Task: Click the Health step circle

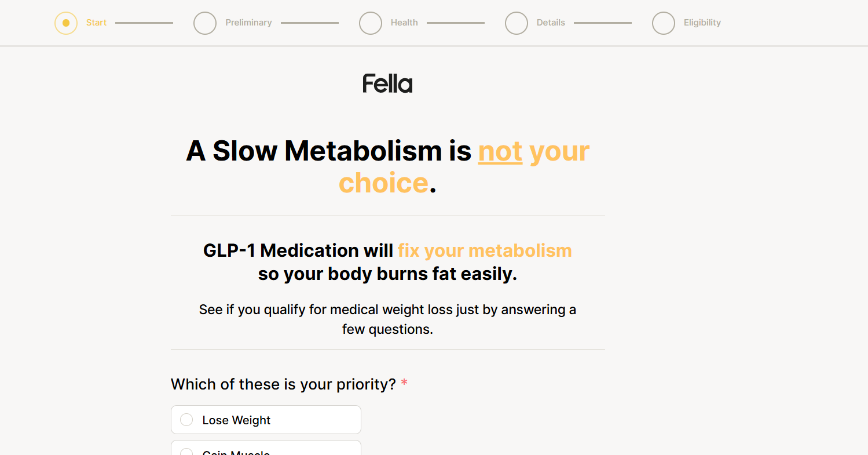Action: click(371, 23)
